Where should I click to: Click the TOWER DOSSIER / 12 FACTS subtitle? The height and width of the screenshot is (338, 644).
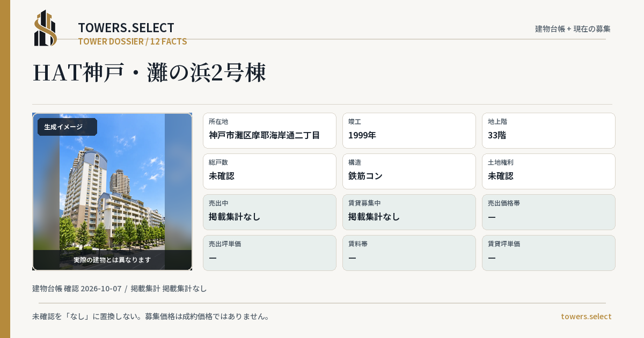[133, 41]
